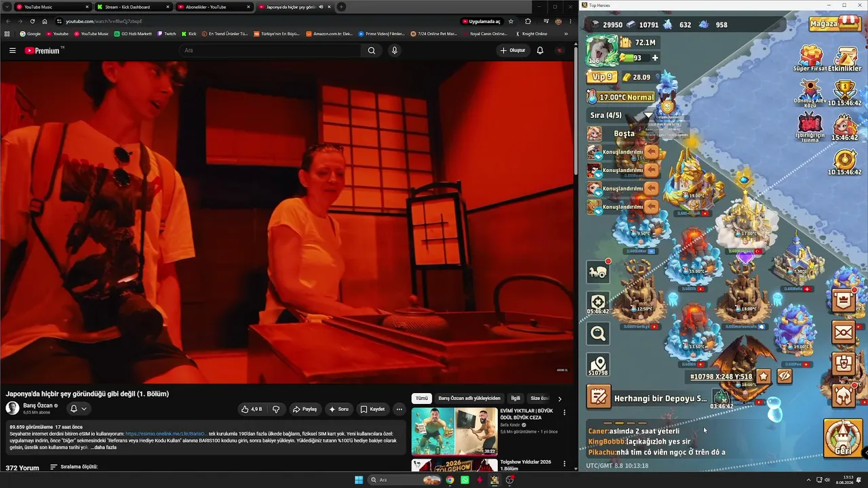Save video with Kaydet
This screenshot has width=868, height=488.
click(372, 409)
